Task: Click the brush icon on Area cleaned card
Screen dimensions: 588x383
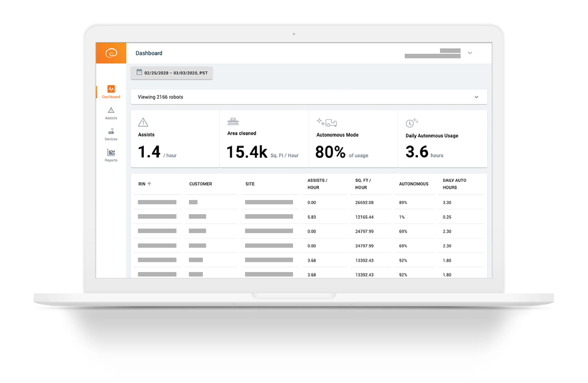Action: [x=233, y=121]
